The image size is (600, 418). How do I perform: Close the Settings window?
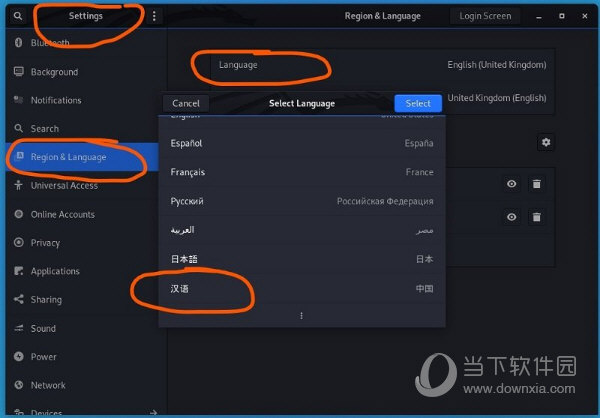[584, 16]
